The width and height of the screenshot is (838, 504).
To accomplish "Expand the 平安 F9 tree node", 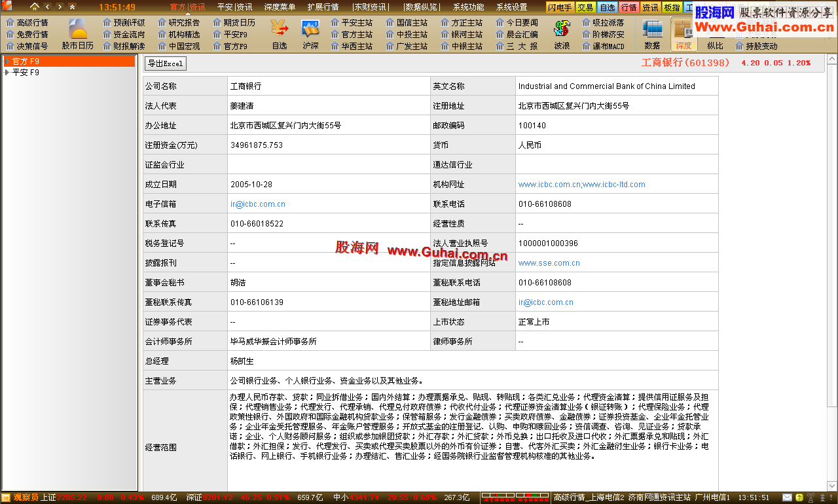I will [x=7, y=73].
